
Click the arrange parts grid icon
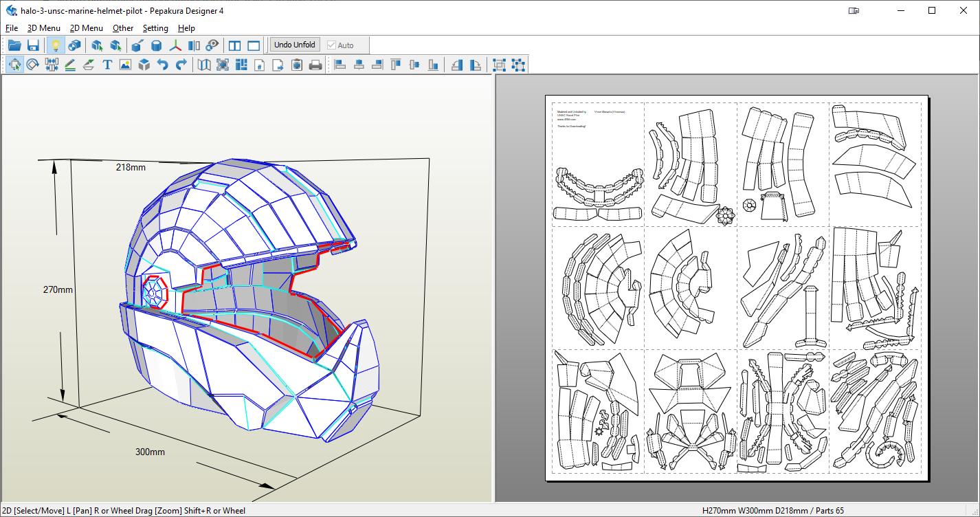(241, 65)
